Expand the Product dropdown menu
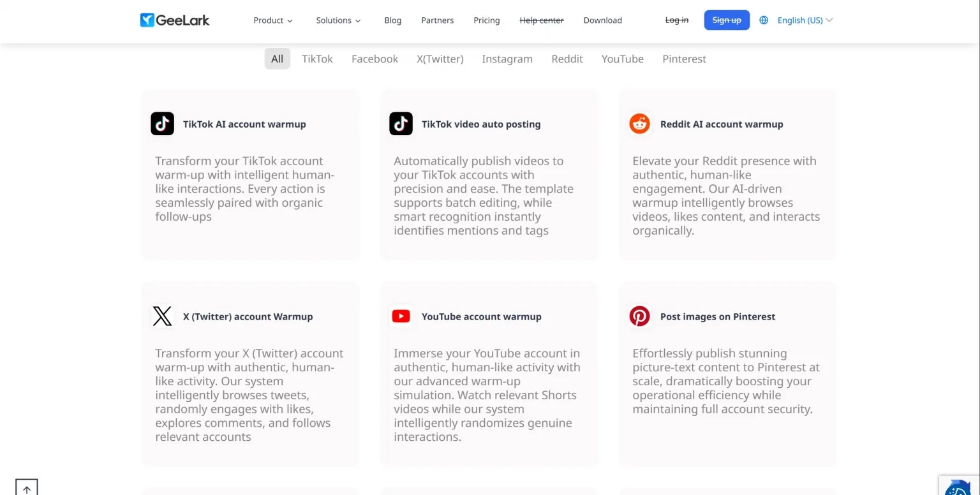Image resolution: width=980 pixels, height=495 pixels. pos(273,20)
